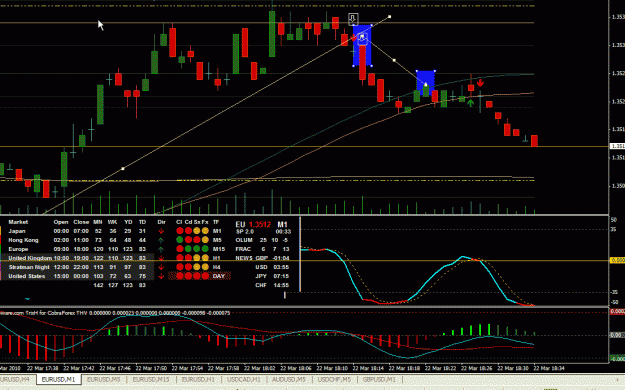Click the "22 Mar 18:34" time axis label
Viewport: 625px width, 390px height.
click(549, 368)
